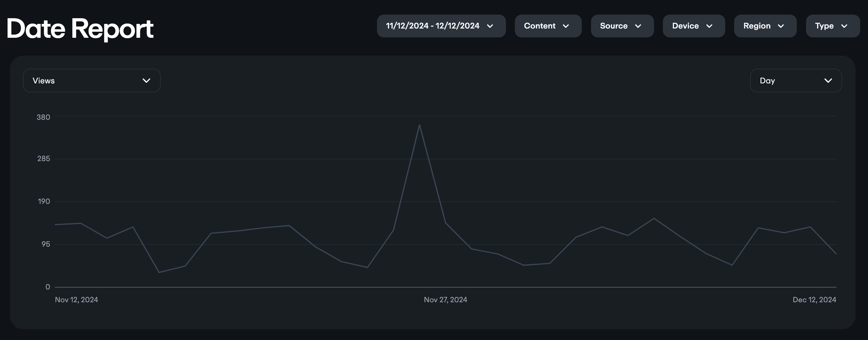Open the date range 11/12/2024 - 12/12/2024 picker
868x340 pixels.
pos(432,26)
